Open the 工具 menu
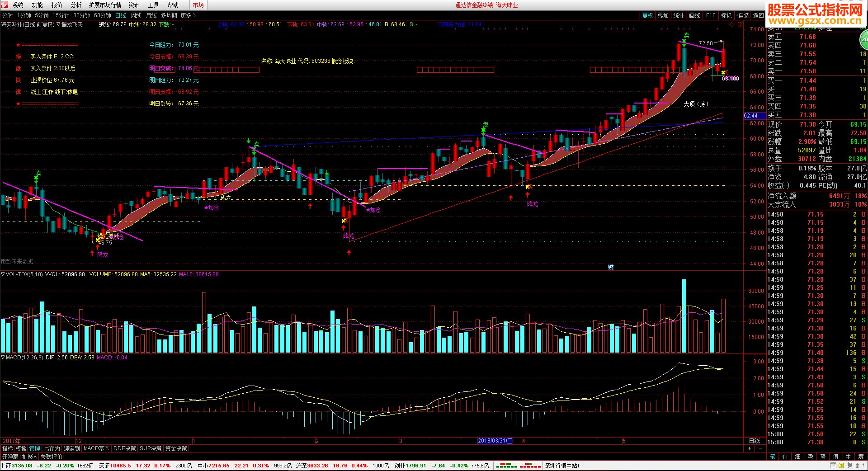Image resolution: width=868 pixels, height=471 pixels. 154,5
